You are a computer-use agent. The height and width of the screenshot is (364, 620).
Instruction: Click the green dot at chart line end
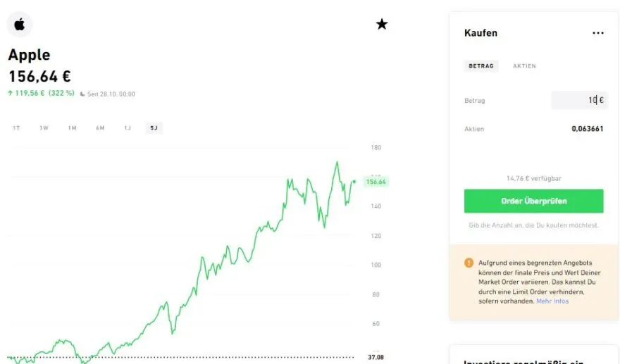(x=354, y=181)
